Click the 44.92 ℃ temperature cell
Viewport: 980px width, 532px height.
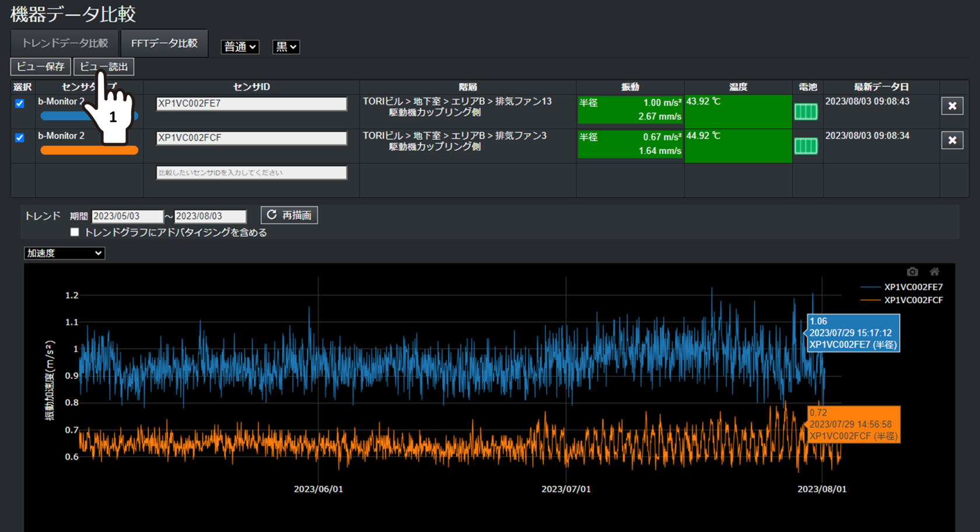(x=738, y=146)
